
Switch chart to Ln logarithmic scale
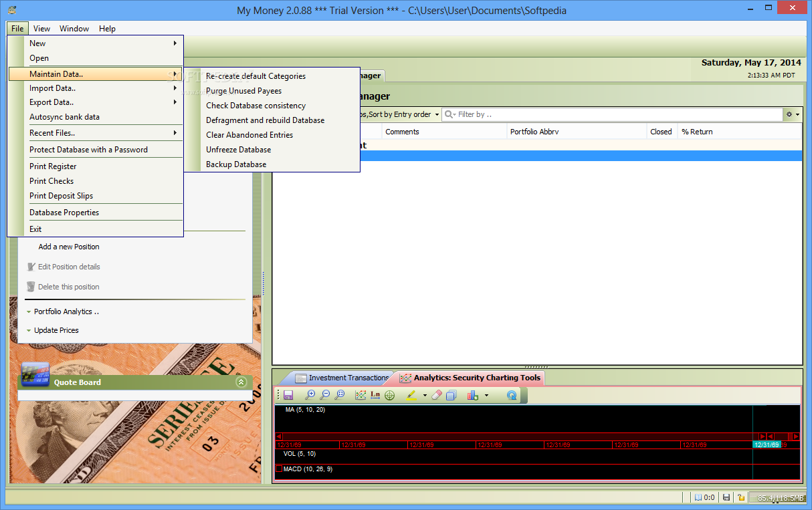point(375,395)
